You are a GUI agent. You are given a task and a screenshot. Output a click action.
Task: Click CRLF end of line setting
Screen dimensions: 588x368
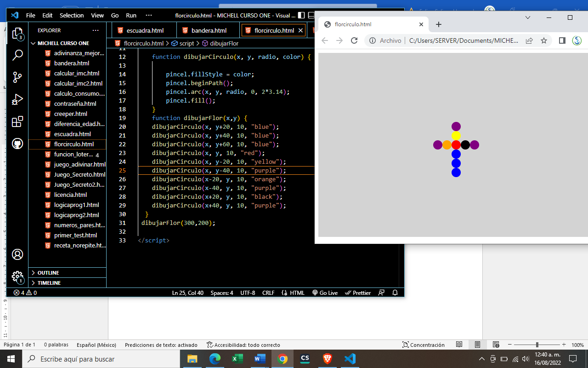coord(268,293)
